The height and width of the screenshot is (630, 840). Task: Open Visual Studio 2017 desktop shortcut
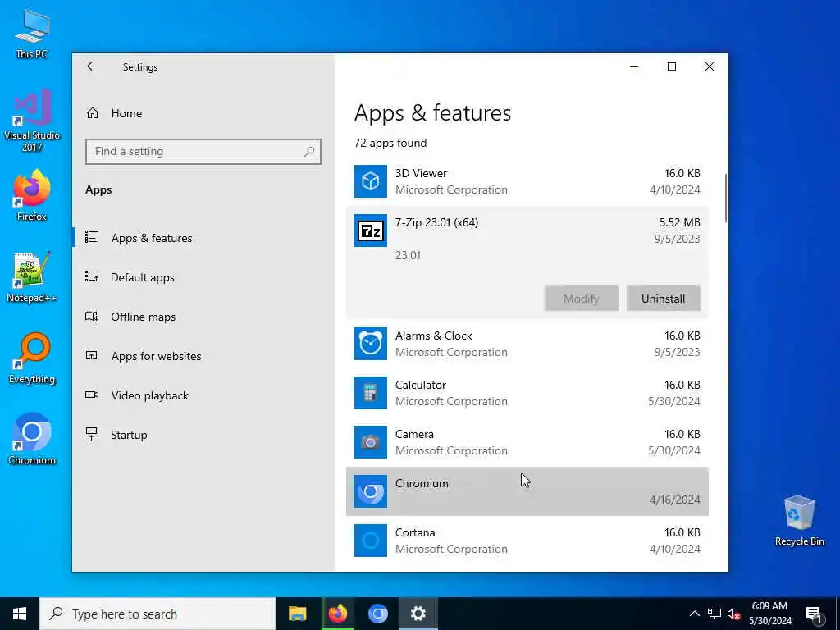coord(32,121)
